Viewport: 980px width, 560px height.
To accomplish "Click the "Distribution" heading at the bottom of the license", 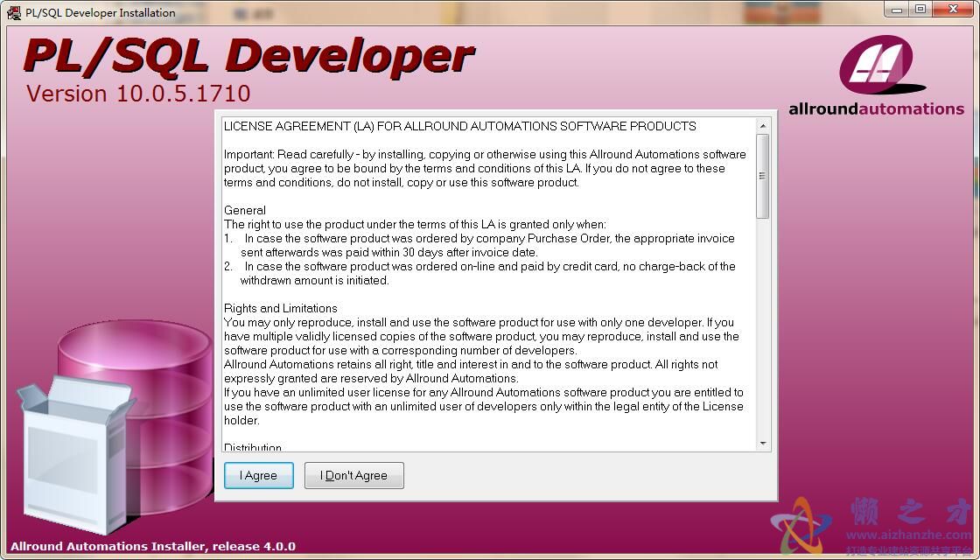I will point(253,447).
